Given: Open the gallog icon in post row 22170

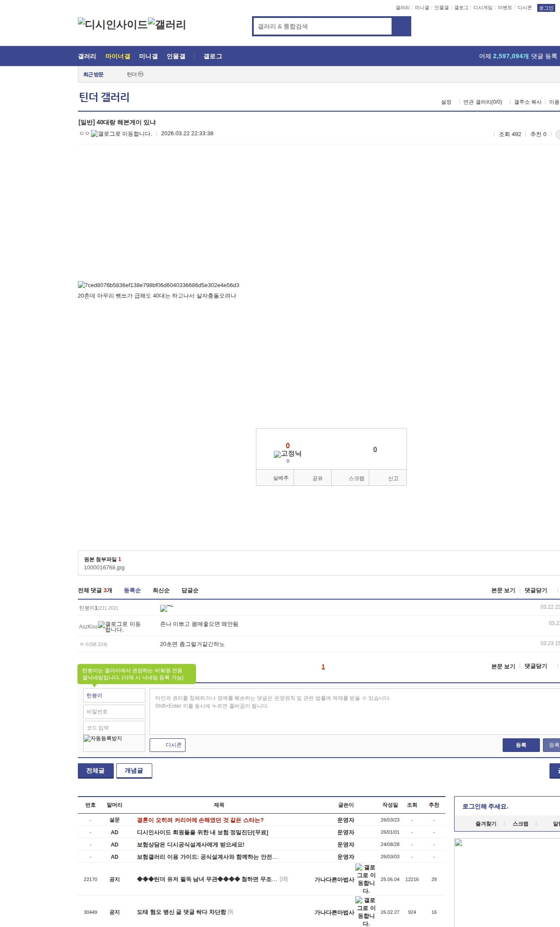Looking at the screenshot, I should [x=366, y=879].
